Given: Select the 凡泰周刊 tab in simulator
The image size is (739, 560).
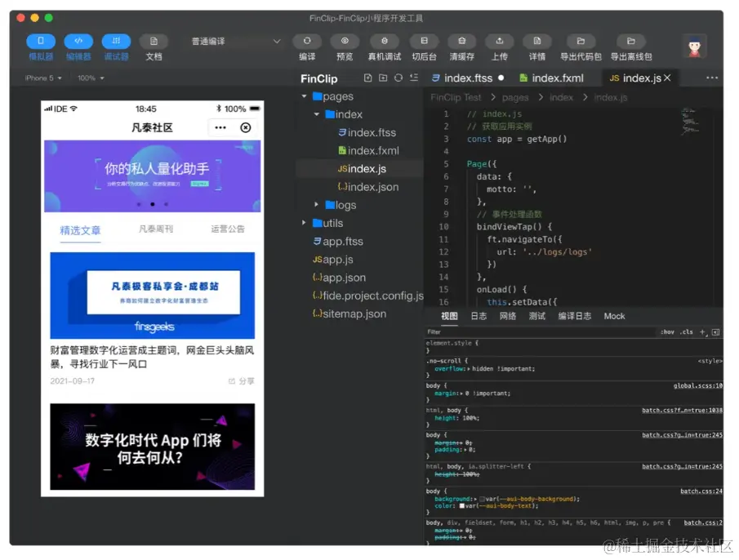Looking at the screenshot, I should click(156, 229).
